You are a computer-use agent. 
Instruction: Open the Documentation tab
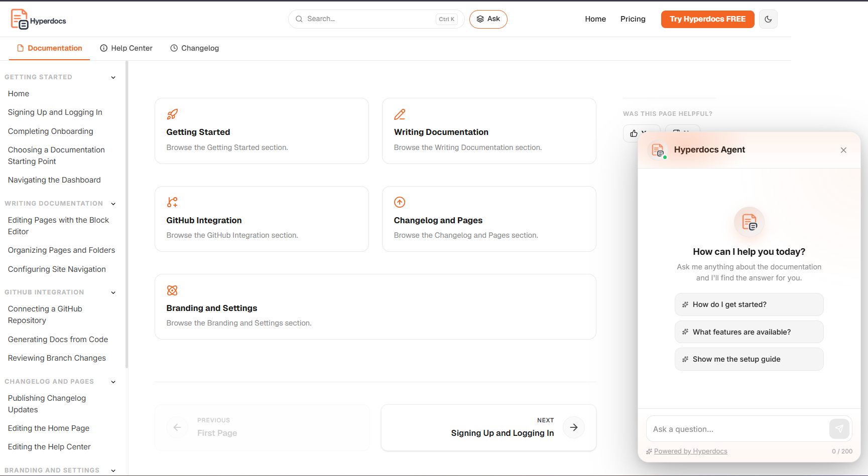pyautogui.click(x=49, y=48)
